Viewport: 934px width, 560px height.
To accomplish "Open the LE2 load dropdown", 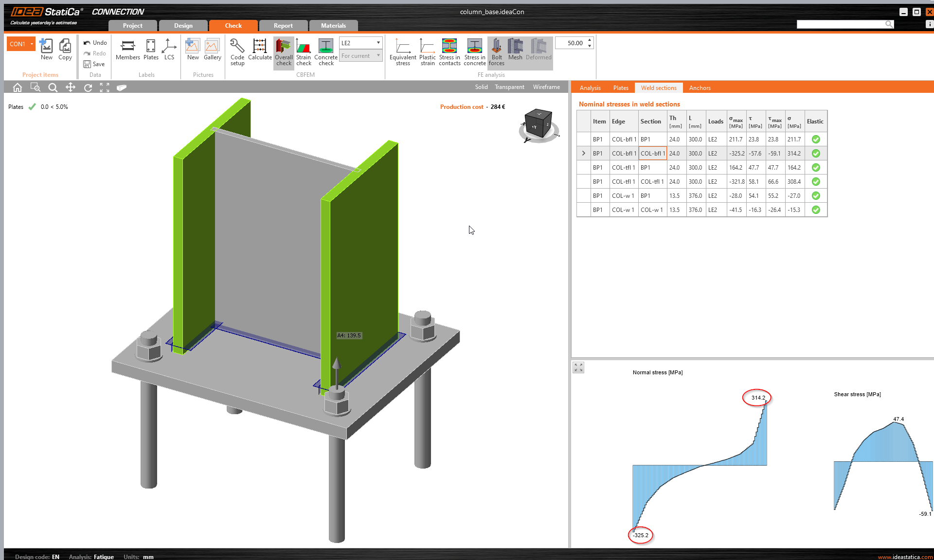I will 378,43.
